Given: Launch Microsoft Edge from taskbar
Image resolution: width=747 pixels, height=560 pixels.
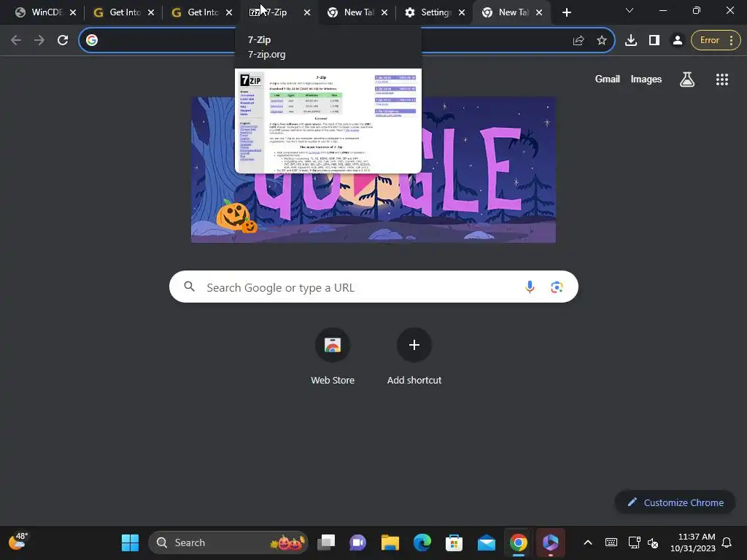Looking at the screenshot, I should click(x=422, y=542).
